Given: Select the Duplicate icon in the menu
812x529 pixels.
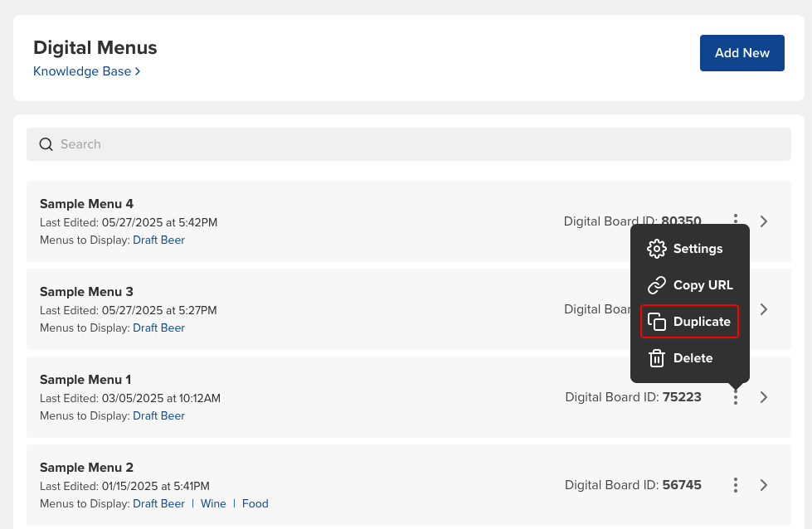Looking at the screenshot, I should point(656,322).
